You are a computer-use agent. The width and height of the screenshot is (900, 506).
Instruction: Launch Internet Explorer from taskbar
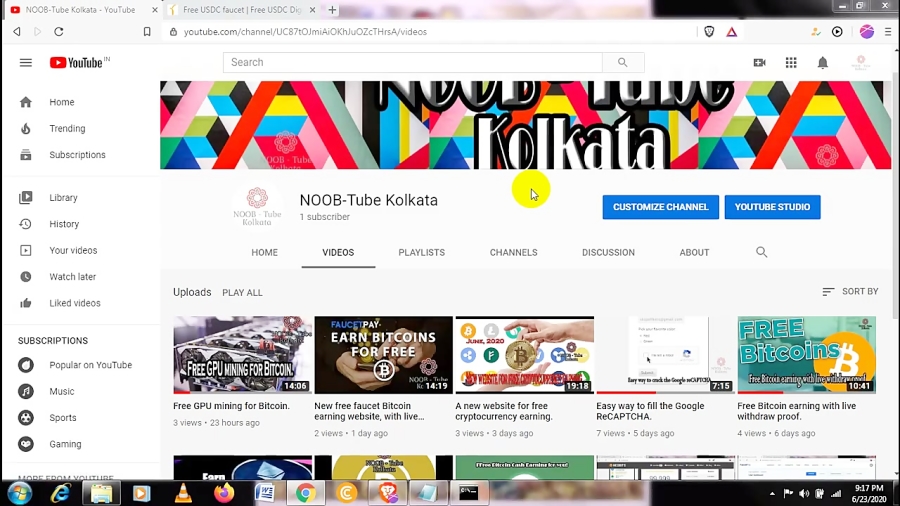(x=60, y=493)
